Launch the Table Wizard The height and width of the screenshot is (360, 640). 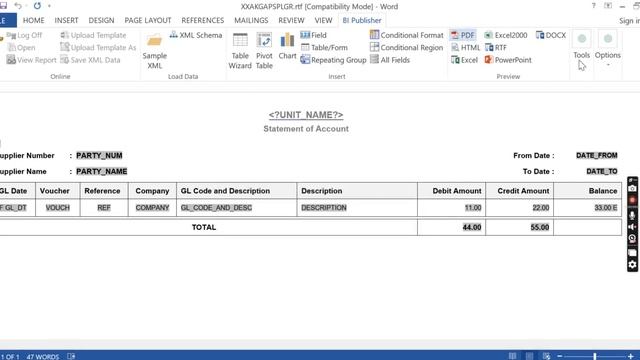point(240,51)
